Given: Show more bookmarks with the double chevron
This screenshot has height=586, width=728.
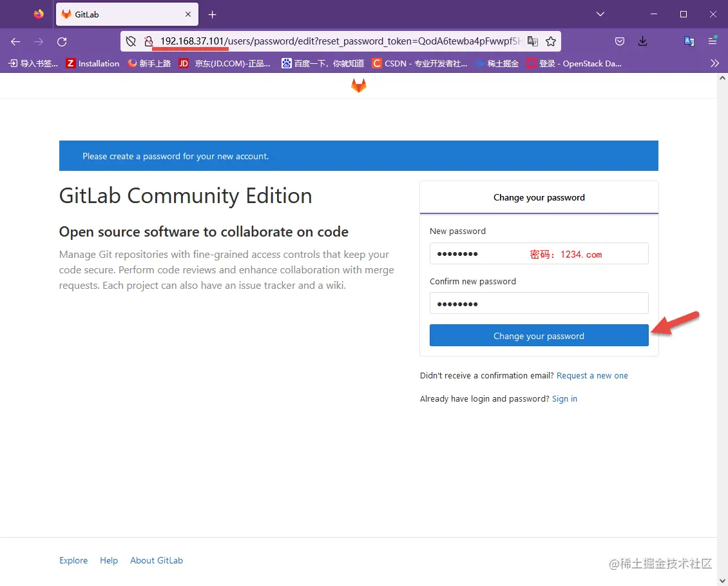Looking at the screenshot, I should [x=714, y=64].
